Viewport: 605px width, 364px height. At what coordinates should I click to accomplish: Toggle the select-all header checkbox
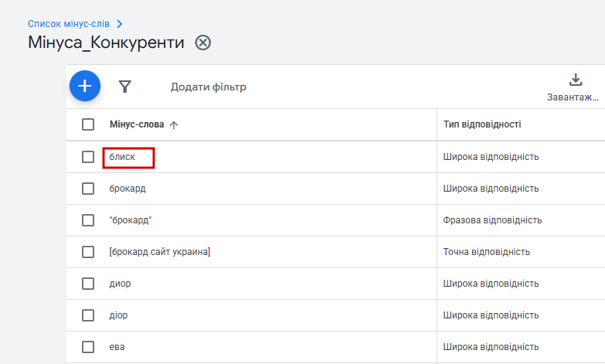88,124
